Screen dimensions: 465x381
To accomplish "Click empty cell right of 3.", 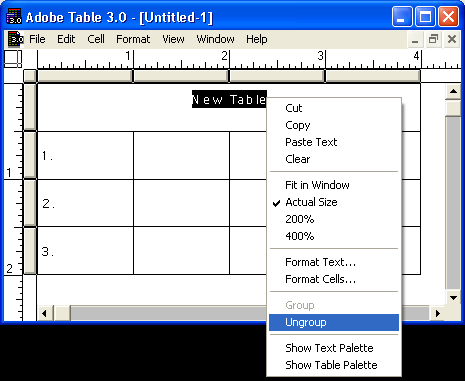I will pos(181,251).
